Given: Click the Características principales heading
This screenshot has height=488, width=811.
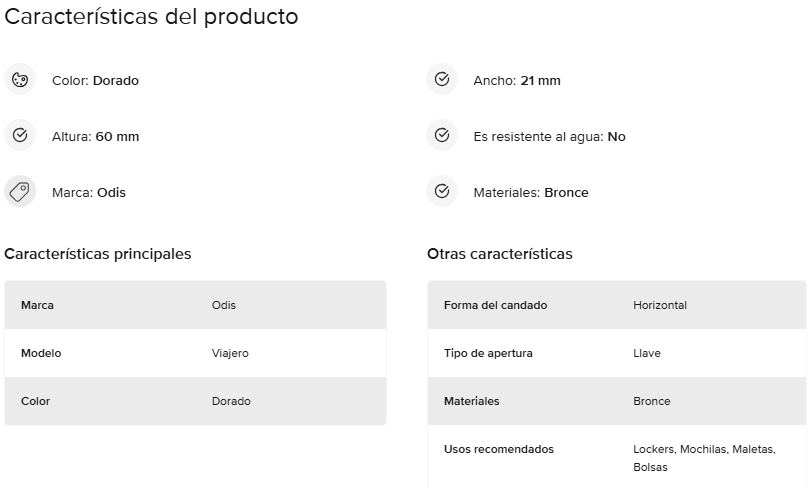Looking at the screenshot, I should click(x=98, y=254).
